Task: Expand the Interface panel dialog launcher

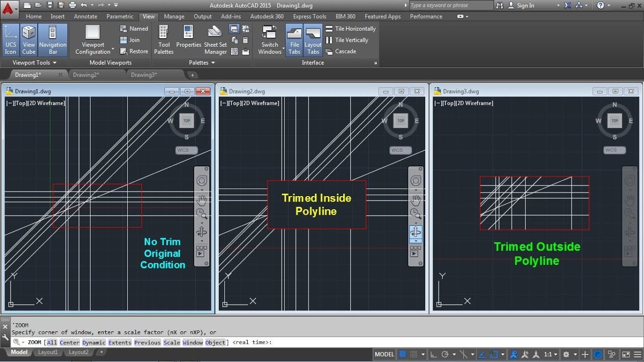Action: pos(375,63)
